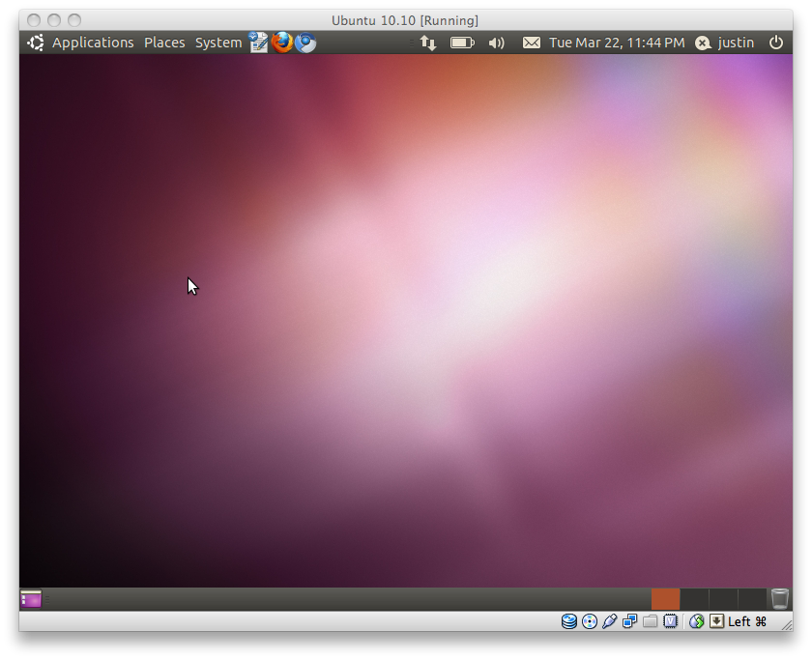Open the justin user status menu
This screenshot has width=812, height=660.
point(724,43)
